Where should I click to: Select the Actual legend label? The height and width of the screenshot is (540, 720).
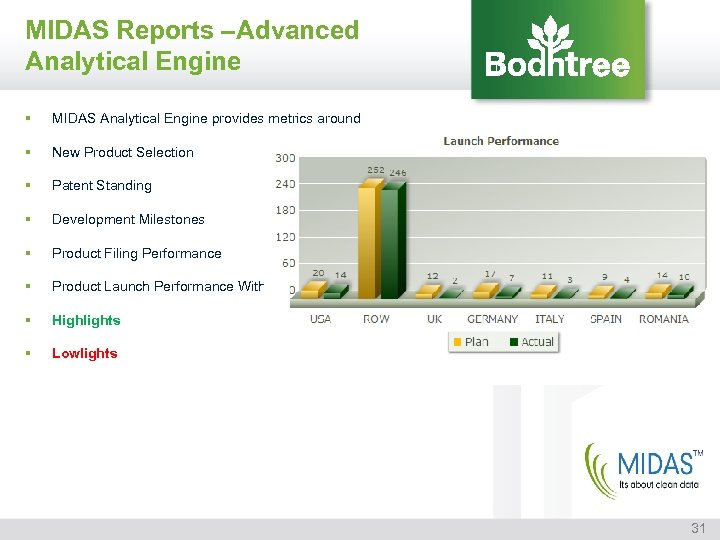537,342
